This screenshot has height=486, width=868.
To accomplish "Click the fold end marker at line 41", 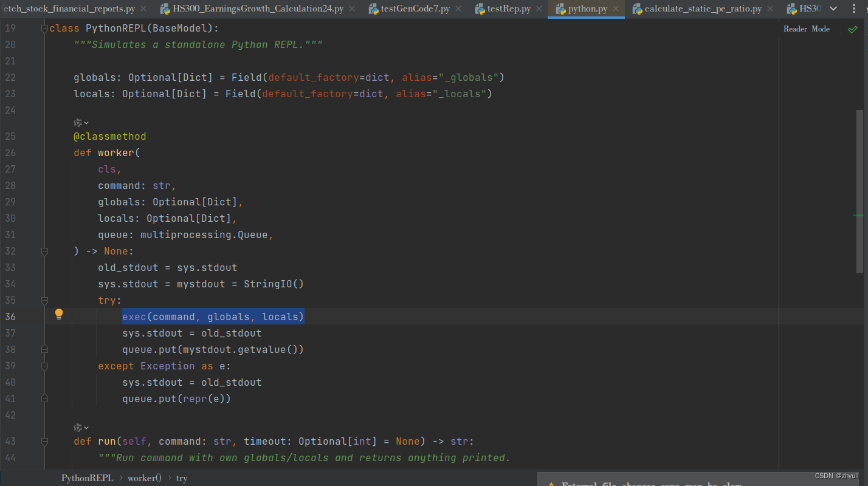I will (44, 399).
